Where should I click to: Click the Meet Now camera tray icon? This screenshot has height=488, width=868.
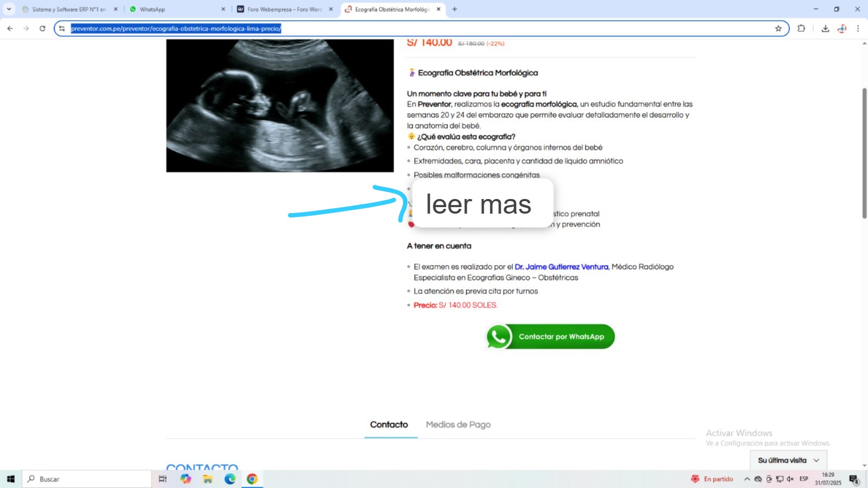769,479
